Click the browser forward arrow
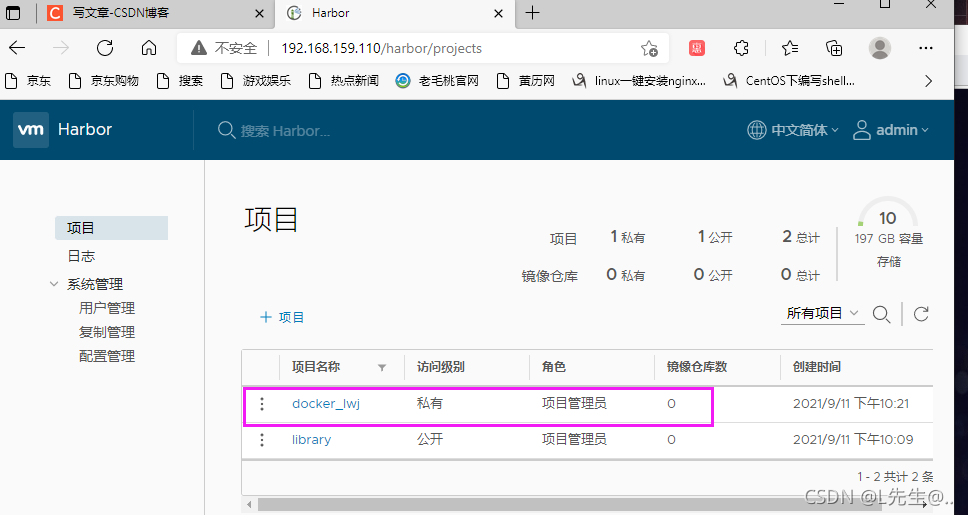This screenshot has height=515, width=968. click(x=60, y=48)
